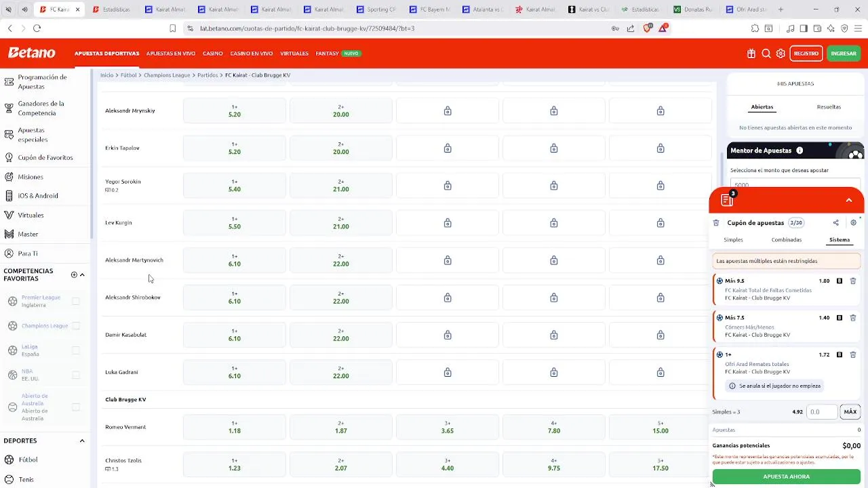This screenshot has width=868, height=488.
Task: Collapse Competencias Favoritas section
Action: 82,274
